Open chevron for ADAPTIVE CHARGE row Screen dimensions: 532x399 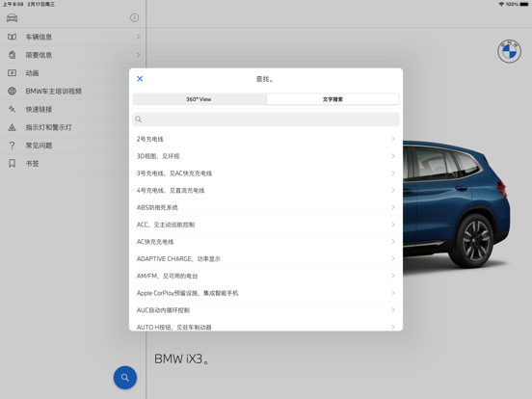[393, 258]
